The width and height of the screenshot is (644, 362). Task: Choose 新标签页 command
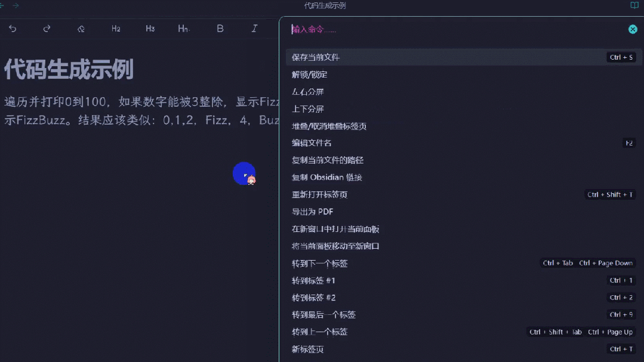coord(464,349)
